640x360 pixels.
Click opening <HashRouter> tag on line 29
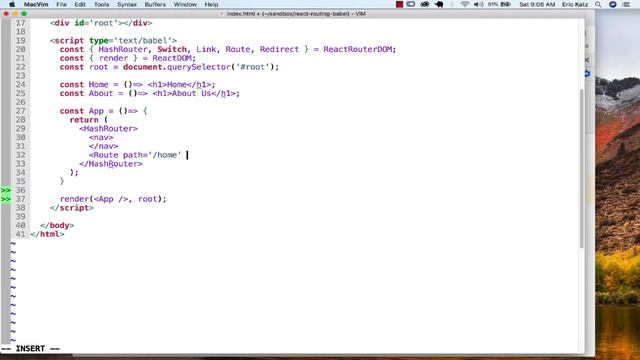(109, 129)
